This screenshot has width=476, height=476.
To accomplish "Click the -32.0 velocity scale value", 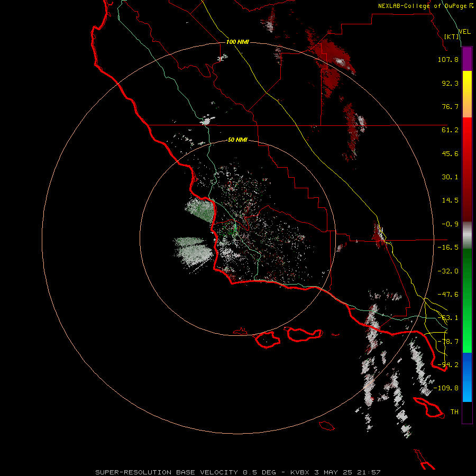I will 448,271.
